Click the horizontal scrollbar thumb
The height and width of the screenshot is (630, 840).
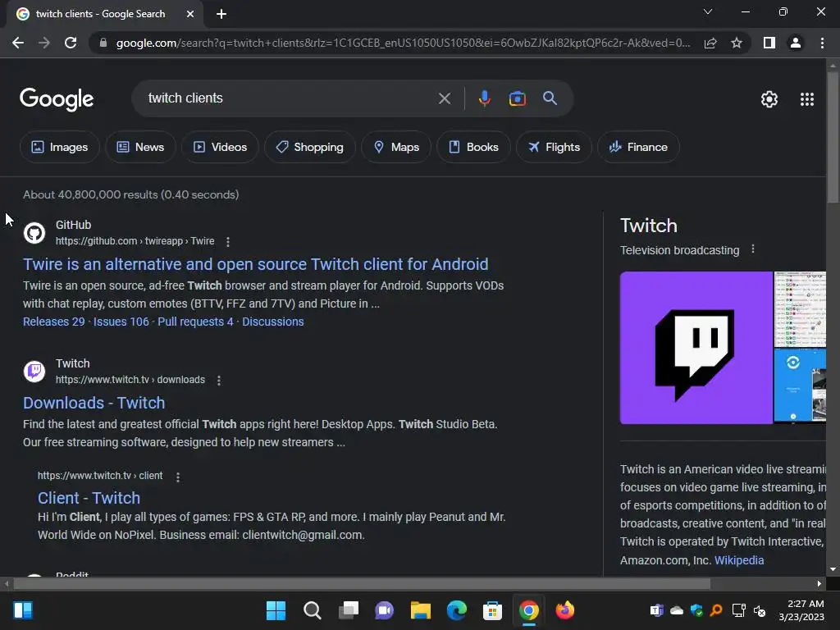pos(362,583)
